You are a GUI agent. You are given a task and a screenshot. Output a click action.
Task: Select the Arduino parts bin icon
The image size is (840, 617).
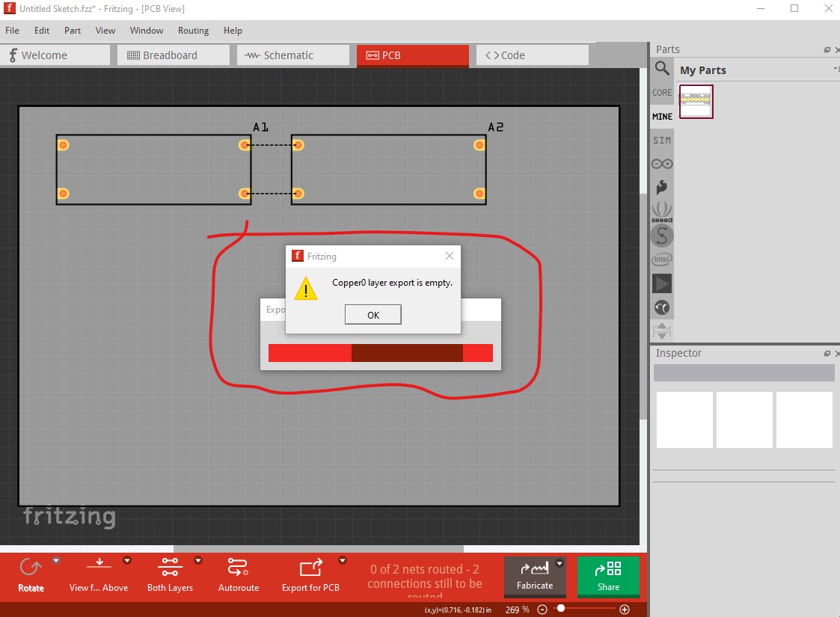coord(662,164)
